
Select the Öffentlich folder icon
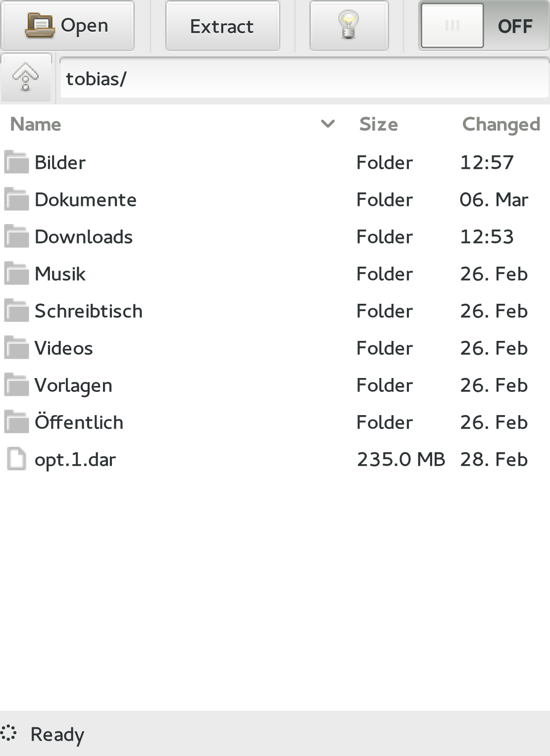[x=17, y=422]
